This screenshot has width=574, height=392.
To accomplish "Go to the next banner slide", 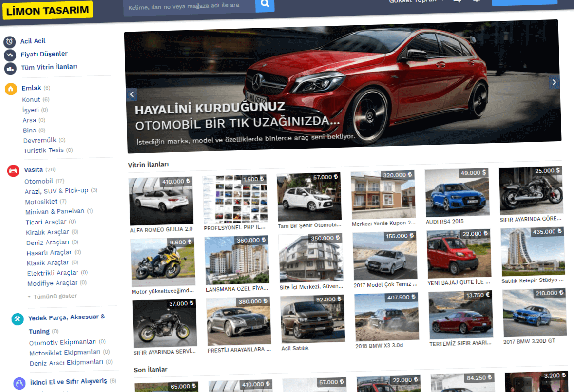I will coord(554,82).
